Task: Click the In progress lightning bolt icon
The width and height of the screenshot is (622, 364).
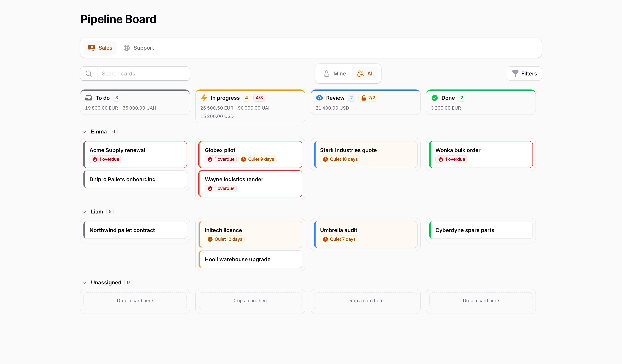Action: [x=204, y=98]
